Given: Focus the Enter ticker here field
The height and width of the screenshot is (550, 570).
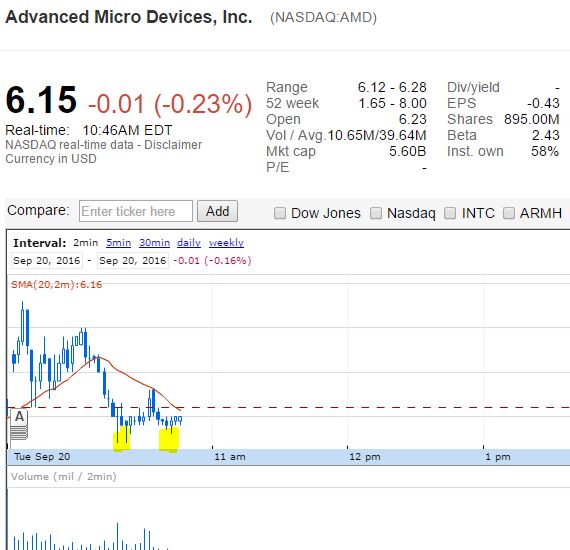Looking at the screenshot, I should pos(136,211).
